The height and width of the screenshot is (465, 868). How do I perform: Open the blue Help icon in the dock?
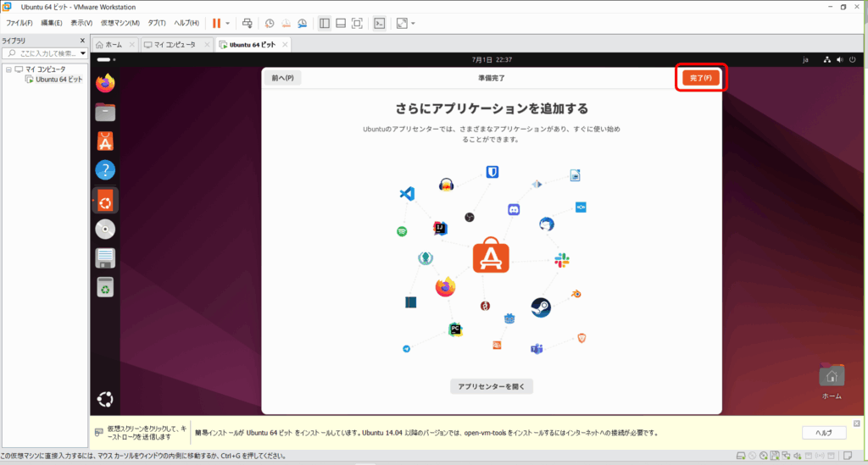[105, 170]
